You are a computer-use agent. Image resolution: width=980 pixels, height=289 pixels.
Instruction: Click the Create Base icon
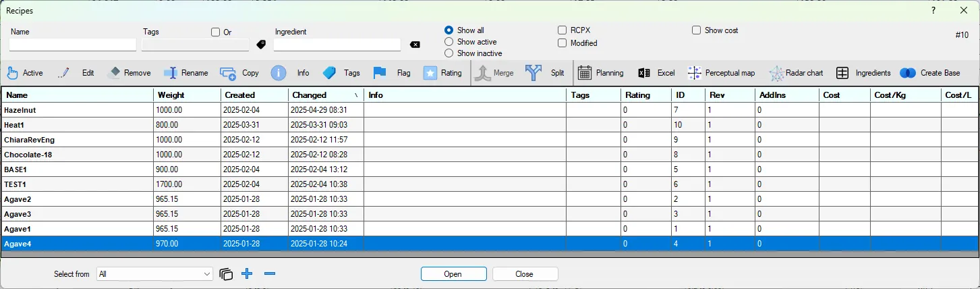[x=908, y=73]
